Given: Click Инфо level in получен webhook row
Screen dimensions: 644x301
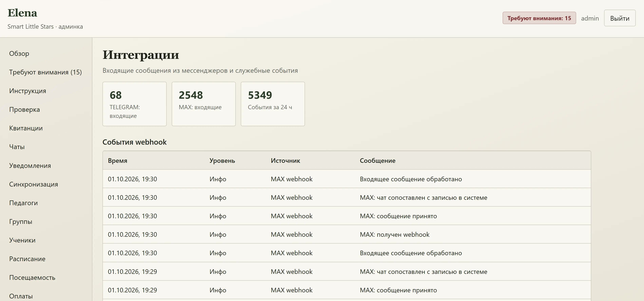Looking at the screenshot, I should tap(218, 235).
